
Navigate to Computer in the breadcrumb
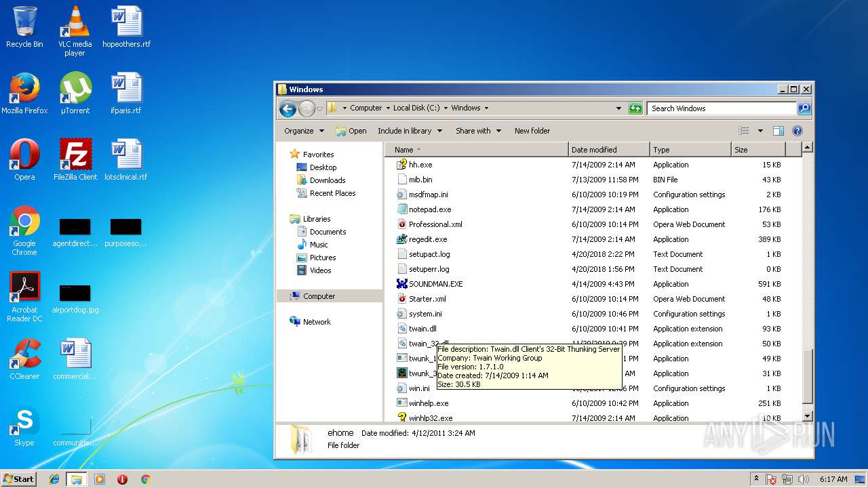click(366, 108)
